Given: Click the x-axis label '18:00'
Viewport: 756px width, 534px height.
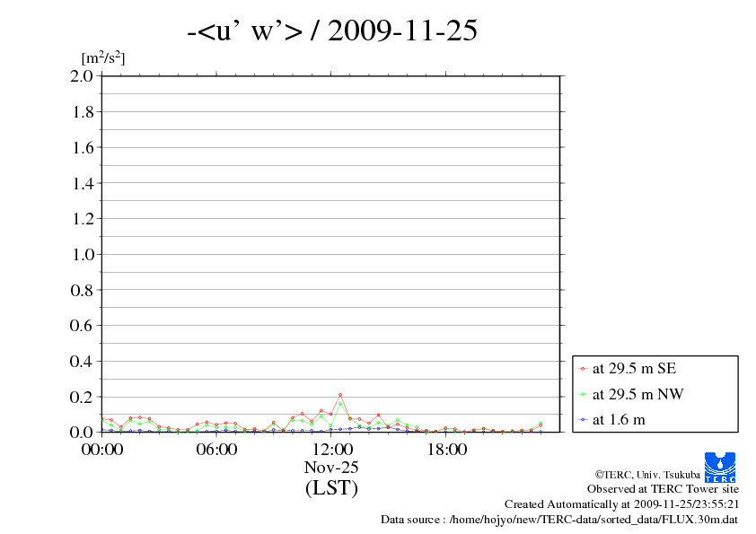Looking at the screenshot, I should (x=446, y=450).
